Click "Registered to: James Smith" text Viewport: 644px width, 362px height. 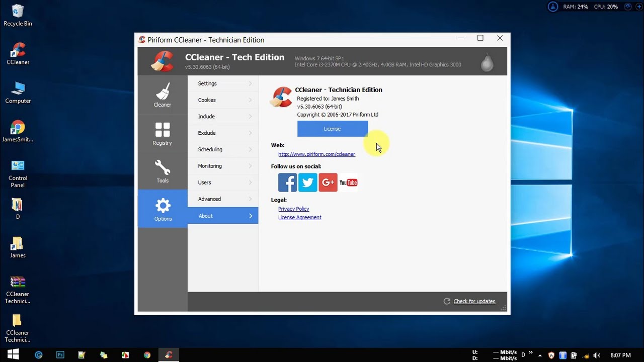[x=328, y=99]
